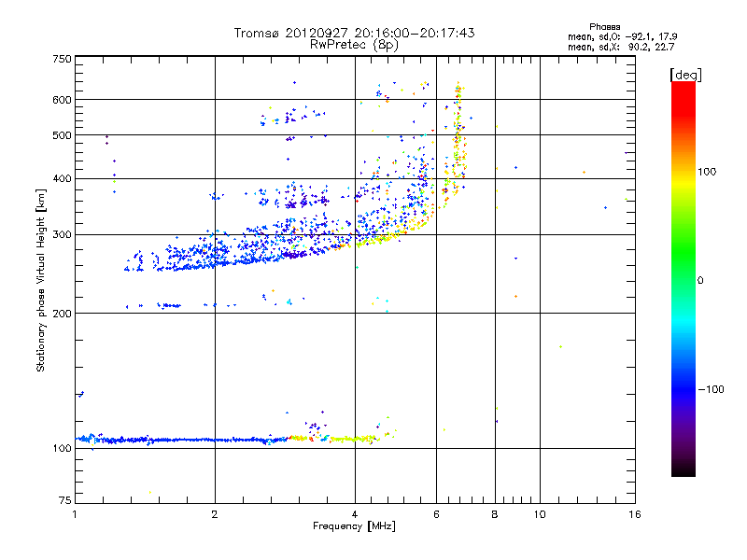Select the 'mean, sd,O: -92.1, 17.9' line

(622, 36)
